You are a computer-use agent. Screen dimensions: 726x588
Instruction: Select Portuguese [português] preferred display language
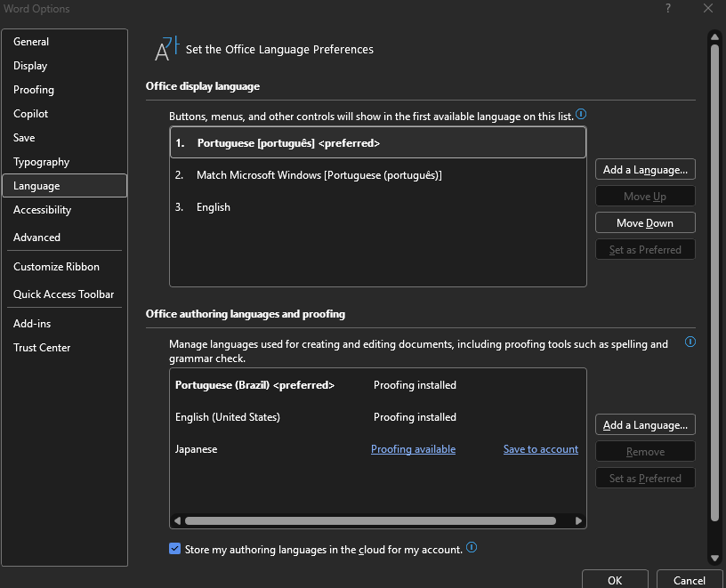(x=378, y=143)
